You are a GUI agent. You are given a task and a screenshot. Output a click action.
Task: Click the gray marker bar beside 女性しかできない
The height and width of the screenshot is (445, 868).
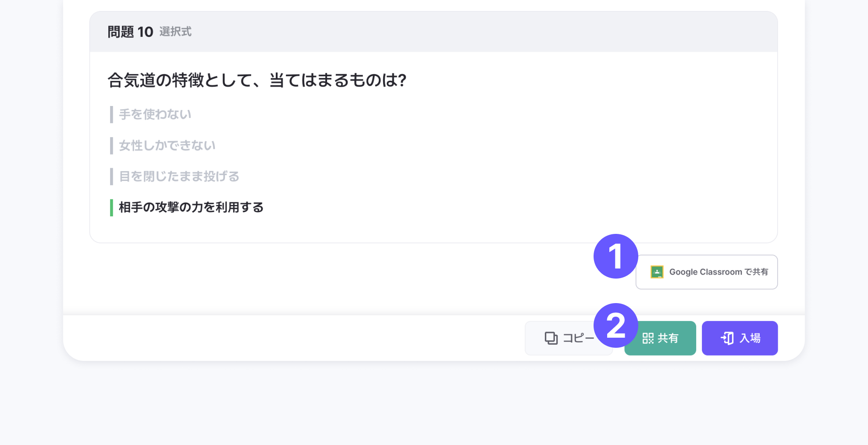click(111, 145)
